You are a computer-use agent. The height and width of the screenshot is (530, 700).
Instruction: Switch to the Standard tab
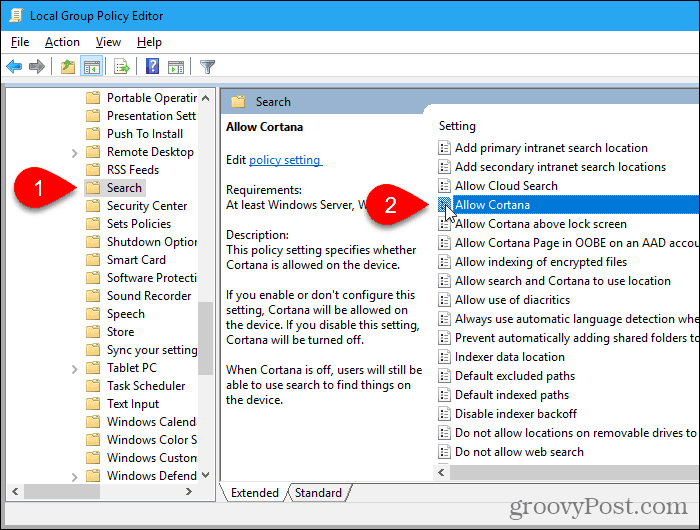point(318,492)
